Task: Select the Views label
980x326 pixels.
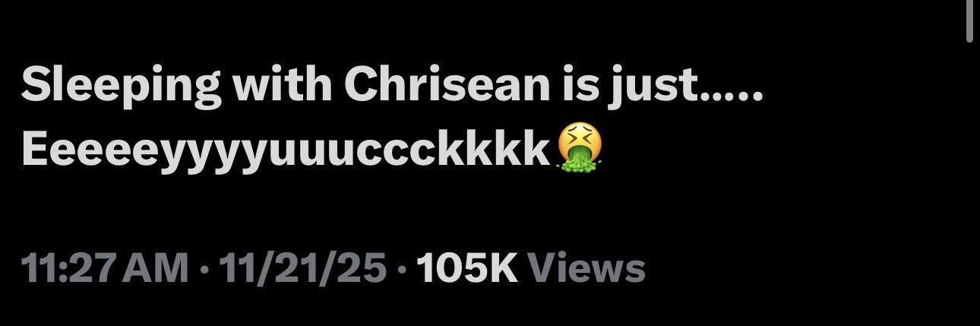Action: click(586, 268)
